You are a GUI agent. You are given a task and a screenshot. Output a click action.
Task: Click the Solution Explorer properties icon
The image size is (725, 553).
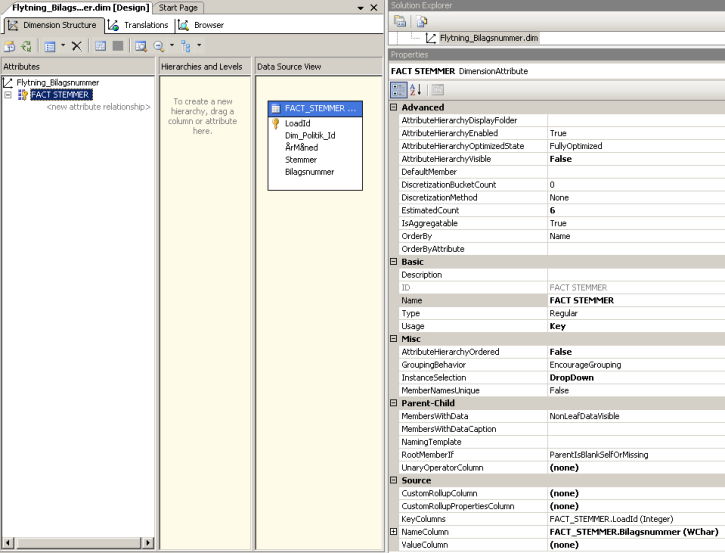tap(400, 21)
